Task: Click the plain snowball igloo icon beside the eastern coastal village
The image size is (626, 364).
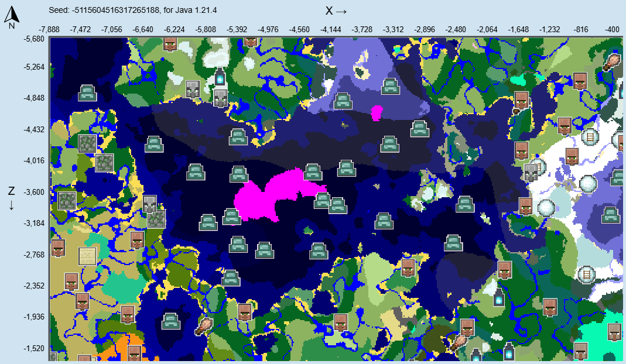Action: click(546, 208)
